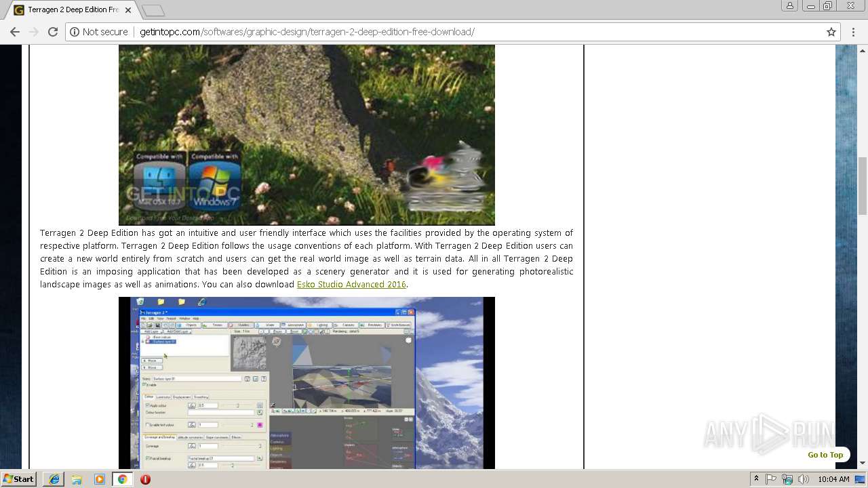Open Windows Media Player from taskbar
This screenshot has height=488, width=868.
point(100,479)
